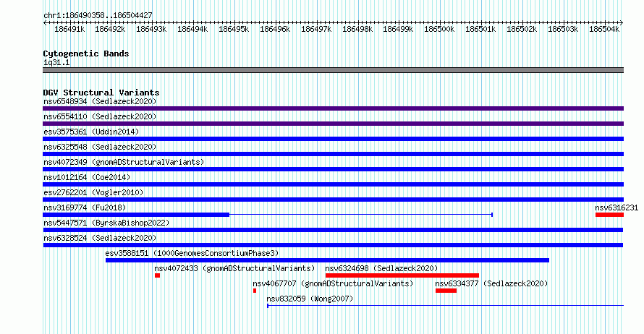Click the 186499k ruler tick label
Screen dimensions: 644x334
[398, 29]
